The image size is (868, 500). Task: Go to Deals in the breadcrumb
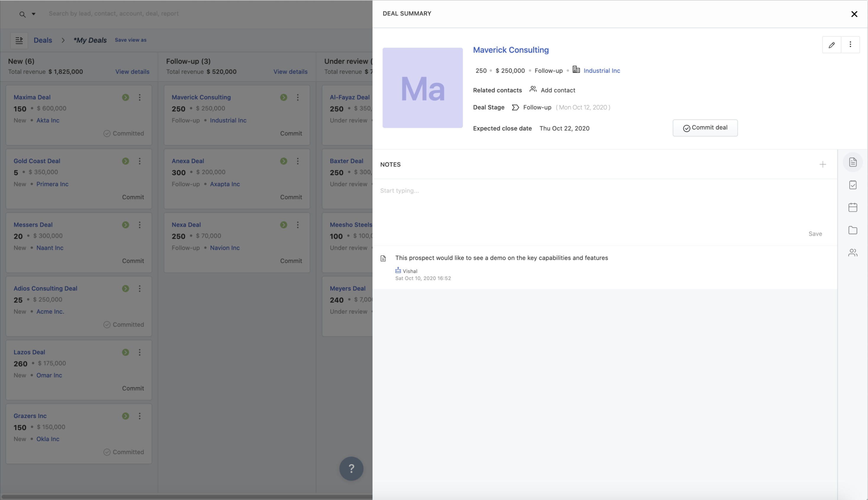point(43,40)
